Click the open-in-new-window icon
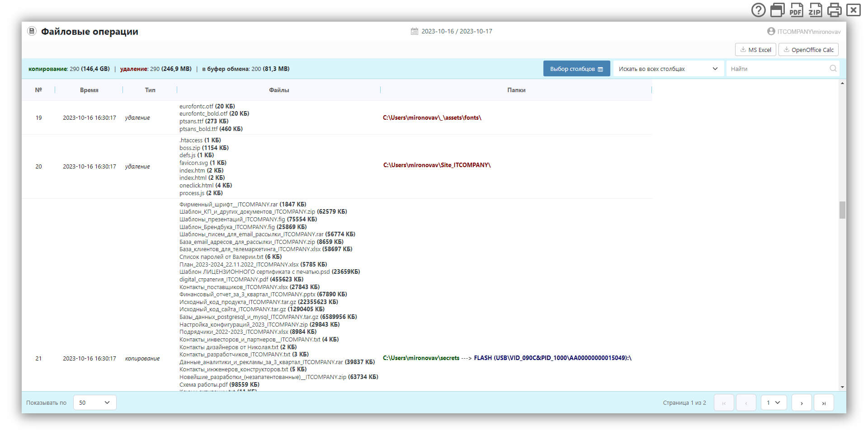Viewport: 868px width, 435px height. 777,10
